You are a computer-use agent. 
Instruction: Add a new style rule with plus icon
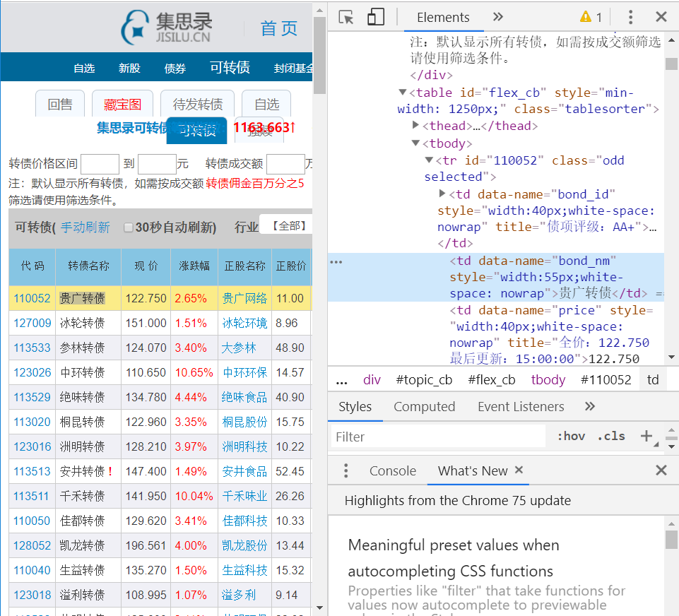646,436
